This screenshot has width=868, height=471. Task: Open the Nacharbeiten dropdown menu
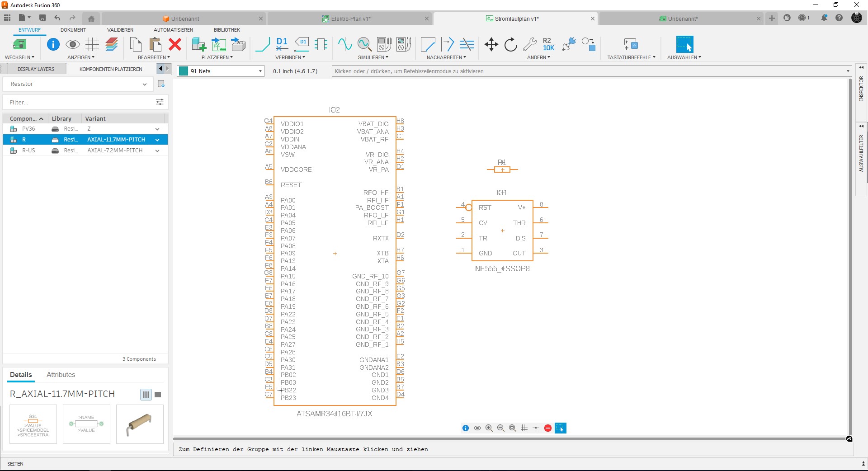tap(446, 57)
